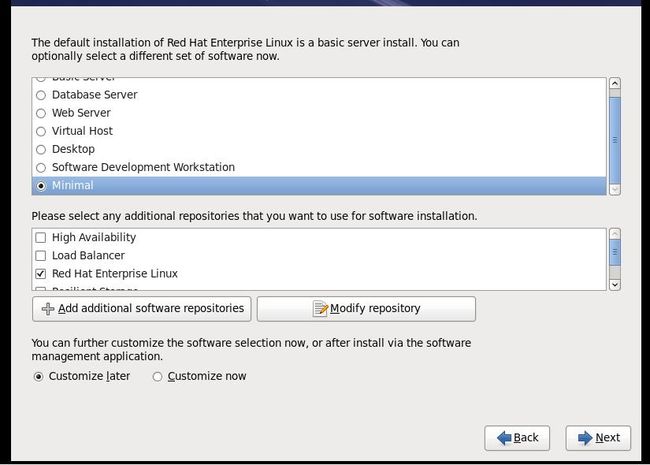This screenshot has width=650, height=465.
Task: Click the Database Server text label
Action: point(95,95)
